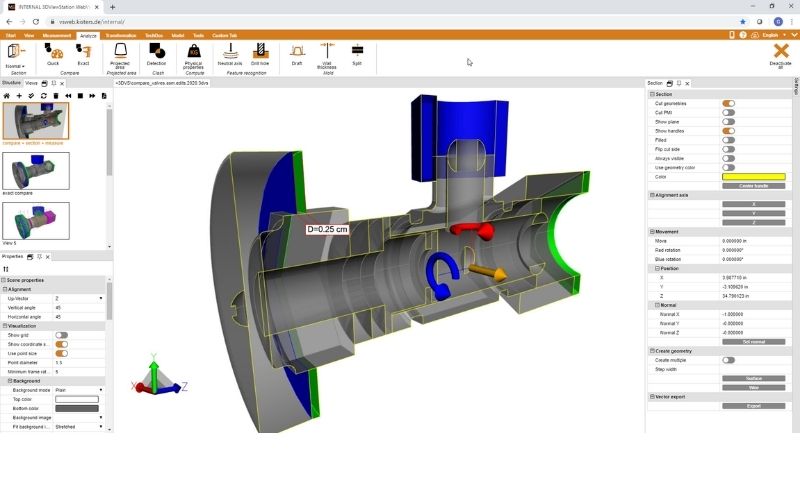
Task: Enable Cut PMI toggle
Action: pyautogui.click(x=729, y=113)
